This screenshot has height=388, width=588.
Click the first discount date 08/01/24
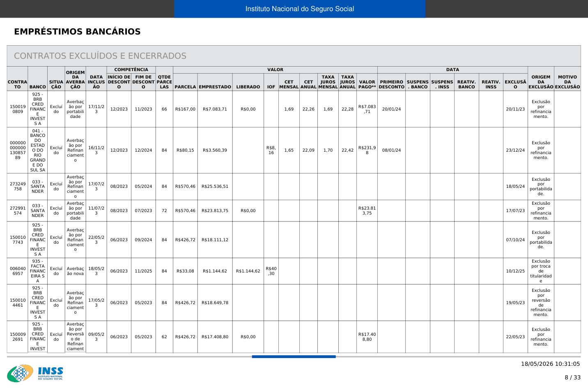(x=391, y=150)
